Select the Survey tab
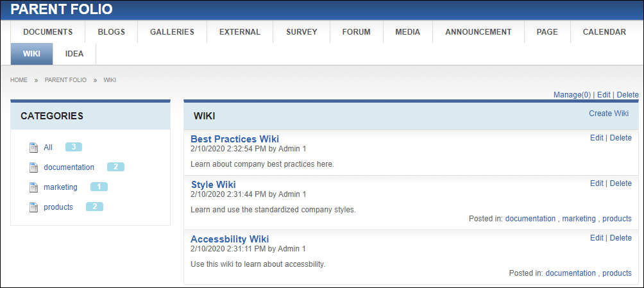 pos(301,32)
